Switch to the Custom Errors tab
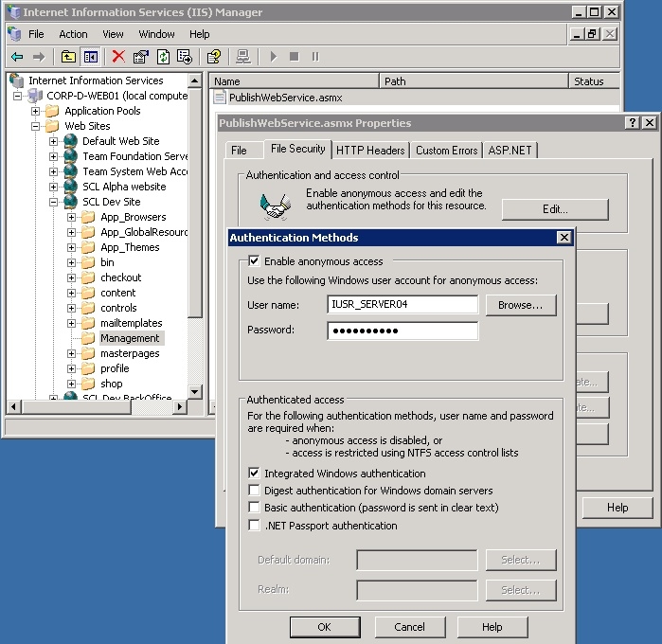The image size is (662, 644). coord(447,151)
